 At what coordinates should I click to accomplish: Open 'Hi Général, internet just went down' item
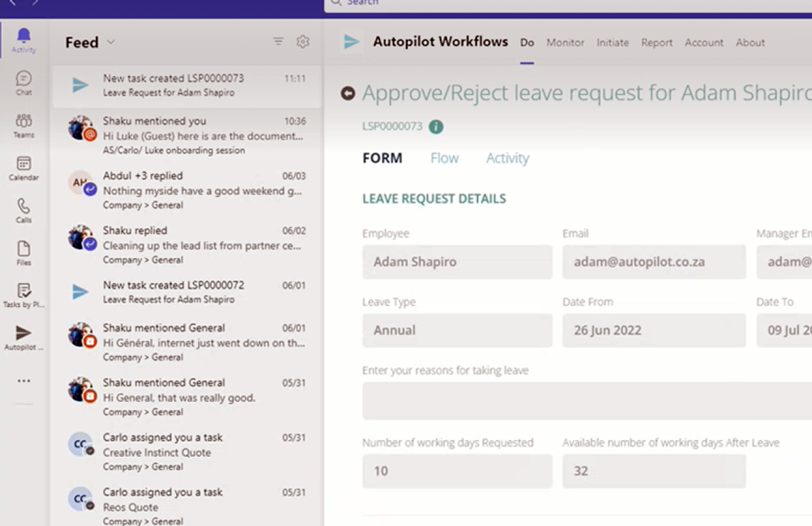187,342
